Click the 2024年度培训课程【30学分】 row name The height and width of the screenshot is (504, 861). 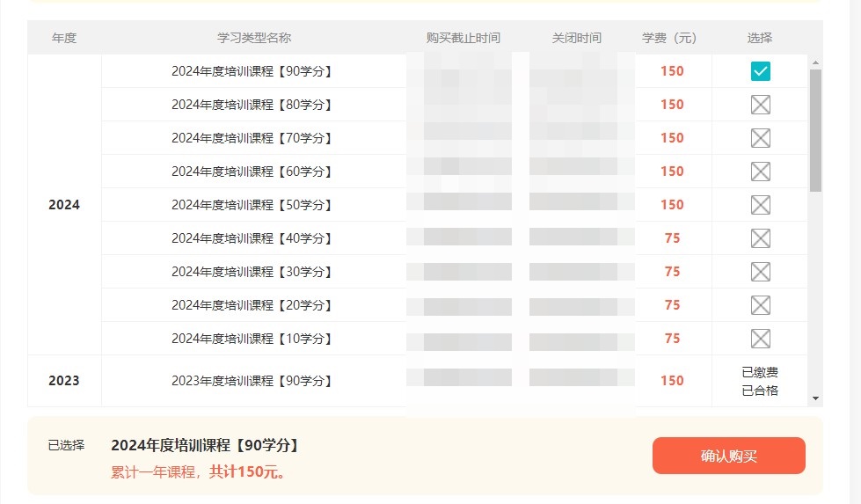coord(253,272)
